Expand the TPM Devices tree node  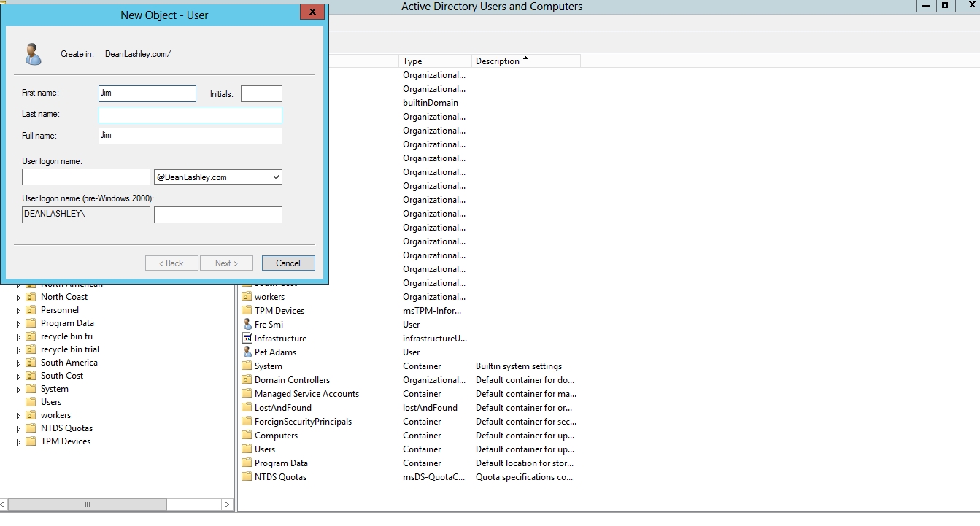point(19,441)
